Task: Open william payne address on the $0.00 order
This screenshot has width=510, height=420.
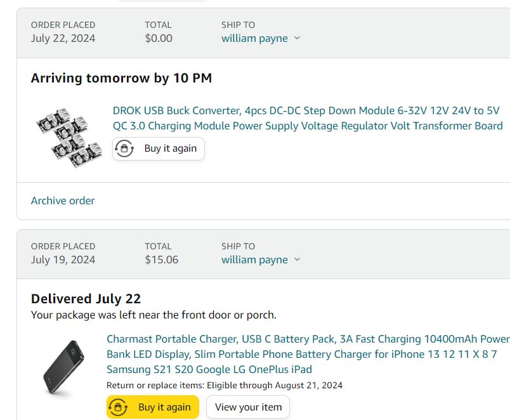Action: [254, 39]
